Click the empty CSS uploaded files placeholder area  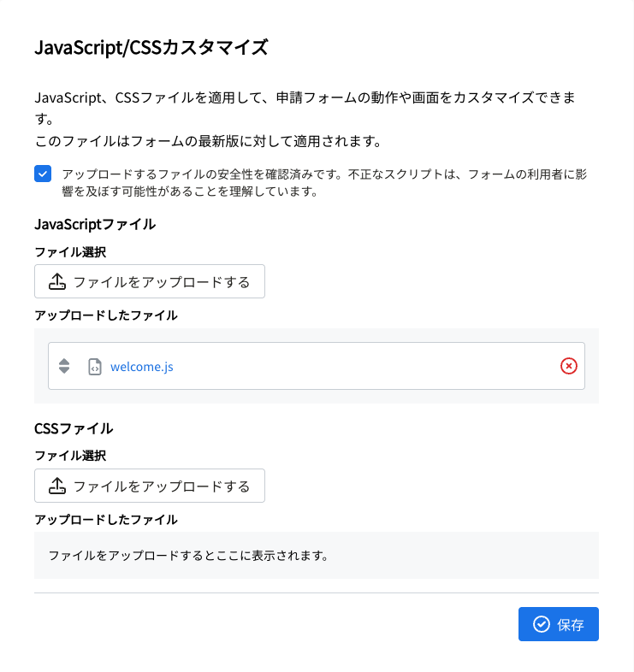click(317, 556)
